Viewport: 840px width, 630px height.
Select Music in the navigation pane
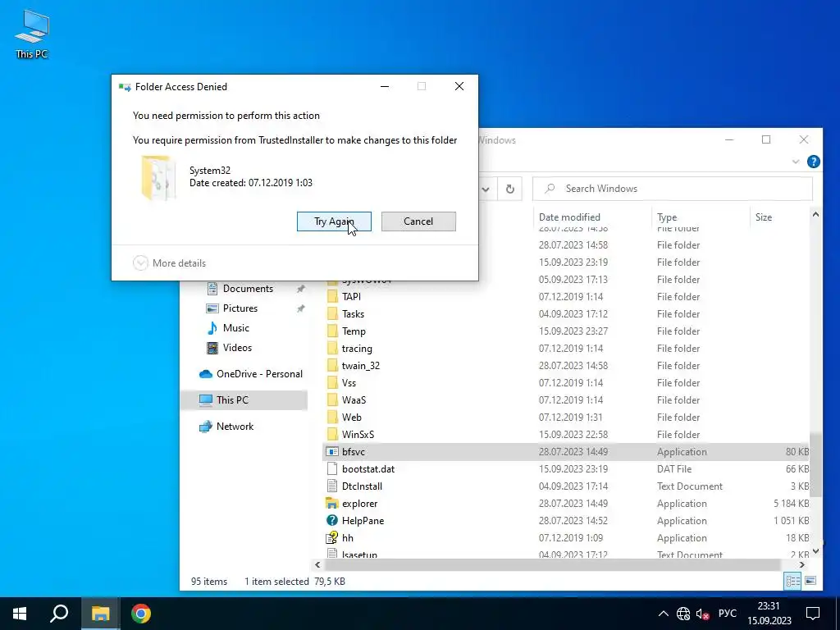click(235, 328)
